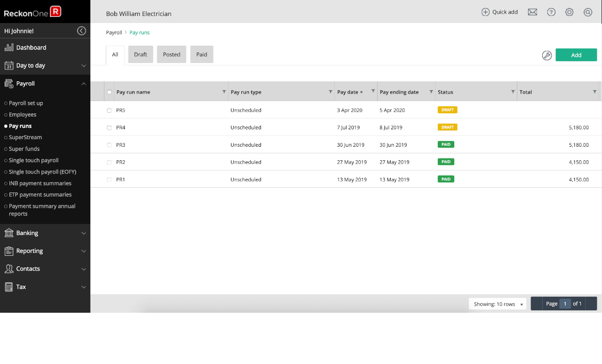Open the Pay ending date column filter
Viewport: 602px width, 364px height.
click(x=431, y=92)
